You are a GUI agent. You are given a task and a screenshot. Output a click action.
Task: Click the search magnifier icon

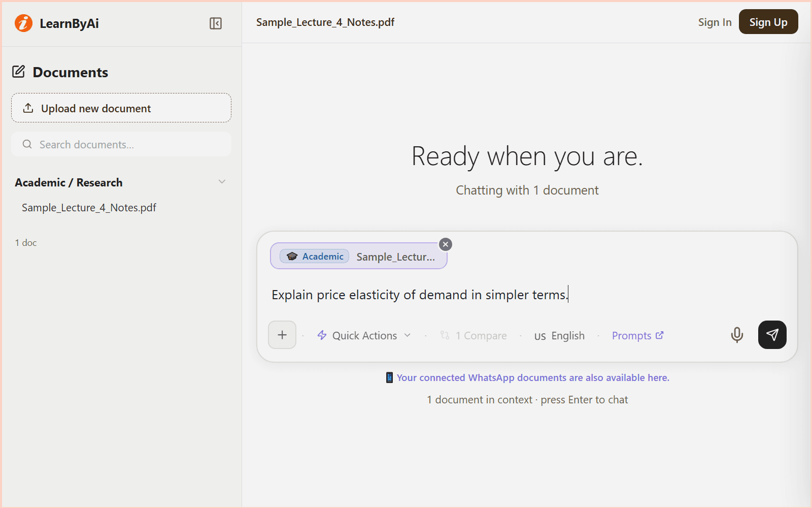pyautogui.click(x=27, y=144)
